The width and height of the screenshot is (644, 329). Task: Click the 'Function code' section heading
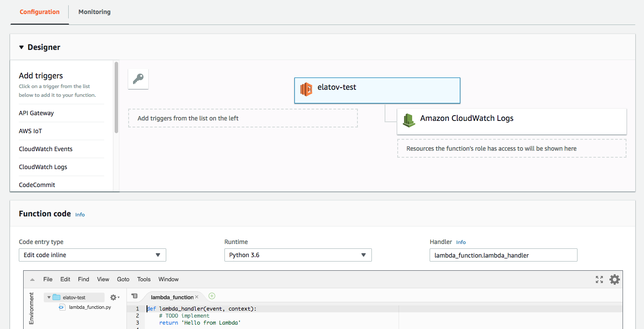pyautogui.click(x=45, y=214)
